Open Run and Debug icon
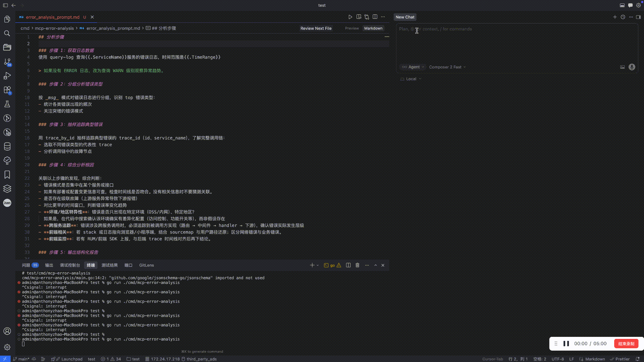This screenshot has width=644, height=362. [x=7, y=76]
